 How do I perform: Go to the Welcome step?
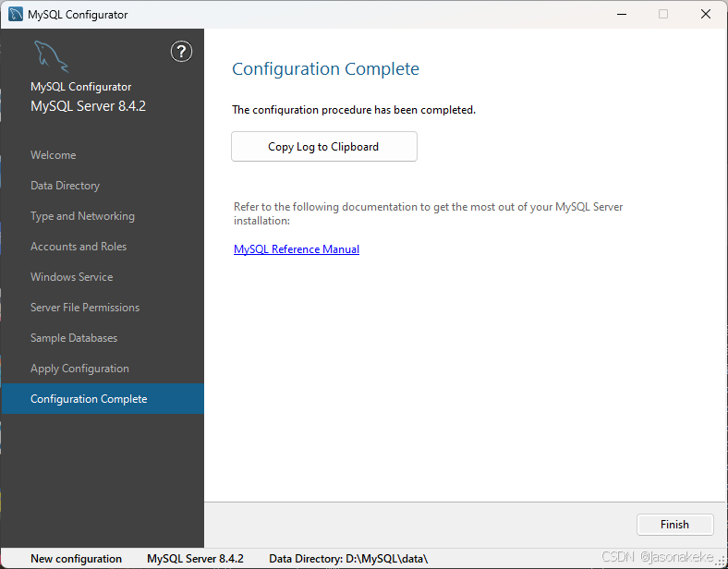coord(54,155)
